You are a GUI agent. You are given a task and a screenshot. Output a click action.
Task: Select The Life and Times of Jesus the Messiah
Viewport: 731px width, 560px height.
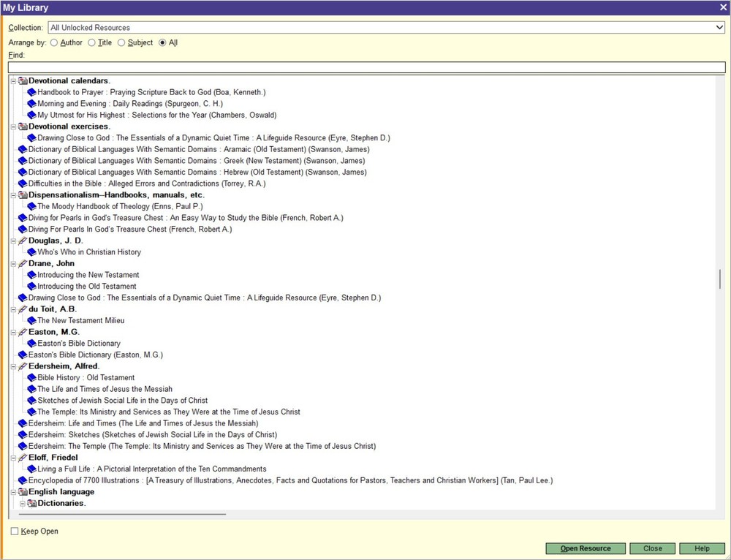105,389
